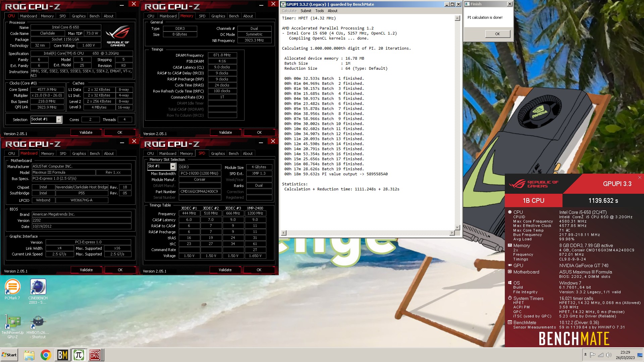Open HWBOTx265 shortcut on desktop
Image resolution: width=644 pixels, height=362 pixels.
click(38, 326)
